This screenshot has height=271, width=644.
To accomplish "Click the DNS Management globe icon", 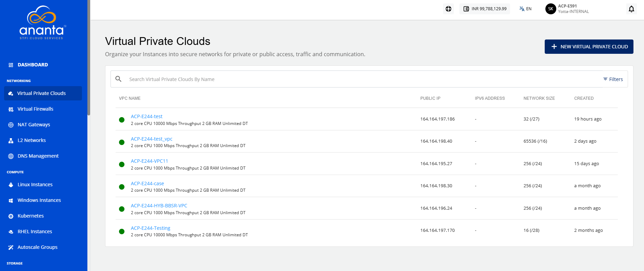I will (x=11, y=156).
